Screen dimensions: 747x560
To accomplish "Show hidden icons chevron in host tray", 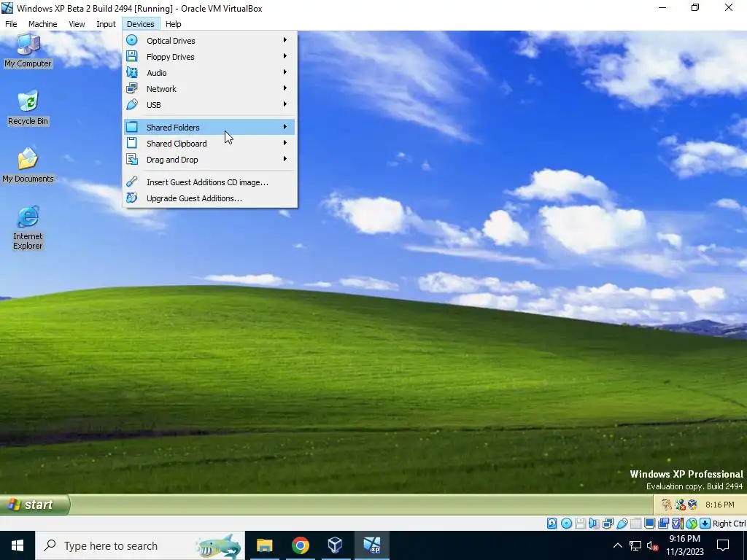I will pyautogui.click(x=617, y=545).
